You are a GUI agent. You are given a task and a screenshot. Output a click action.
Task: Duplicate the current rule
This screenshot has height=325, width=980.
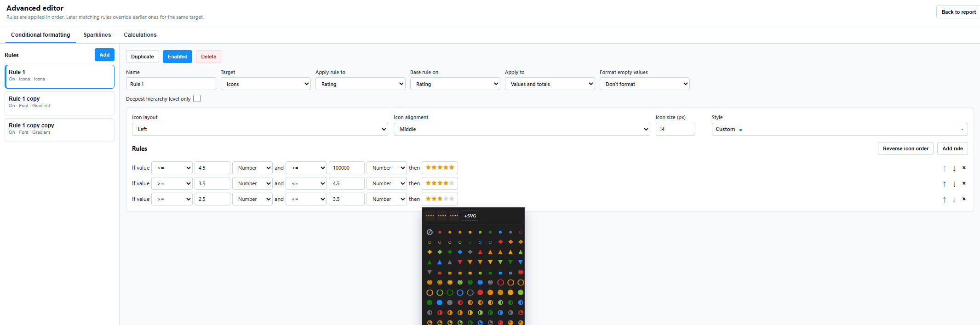coord(143,57)
